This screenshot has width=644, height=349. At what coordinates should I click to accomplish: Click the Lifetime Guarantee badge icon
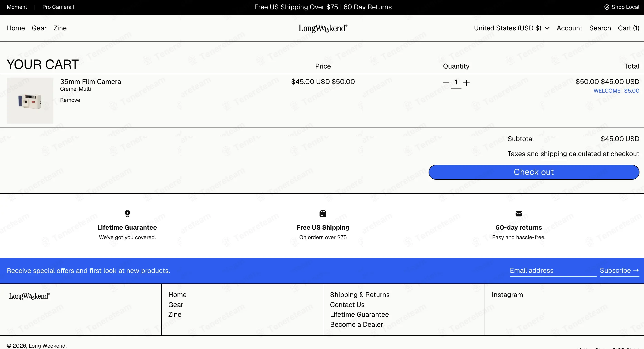pyautogui.click(x=127, y=214)
